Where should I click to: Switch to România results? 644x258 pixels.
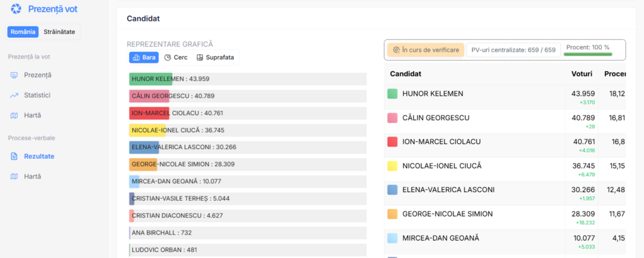23,31
